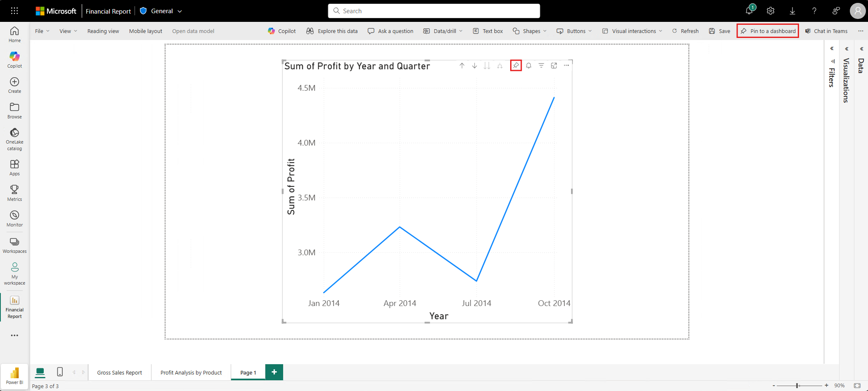868x391 pixels.
Task: Show the Filters pane
Action: pos(831,74)
